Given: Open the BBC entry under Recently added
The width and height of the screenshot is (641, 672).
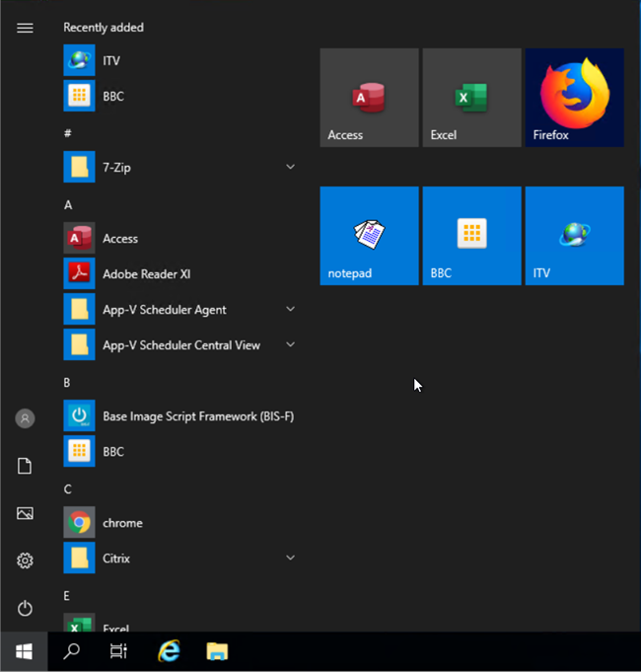Looking at the screenshot, I should (179, 96).
